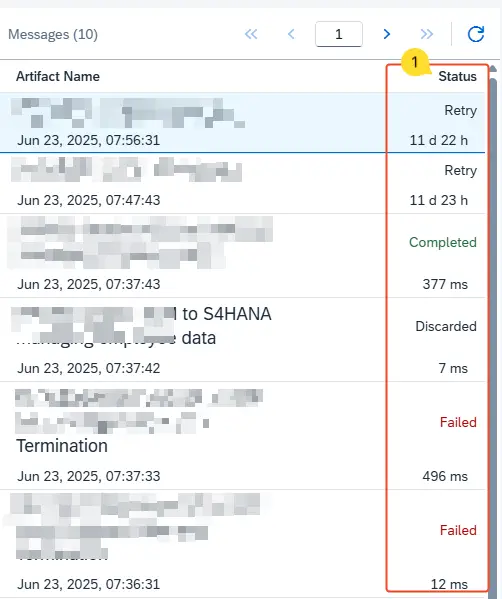Jump to the last messages page

pos(427,34)
